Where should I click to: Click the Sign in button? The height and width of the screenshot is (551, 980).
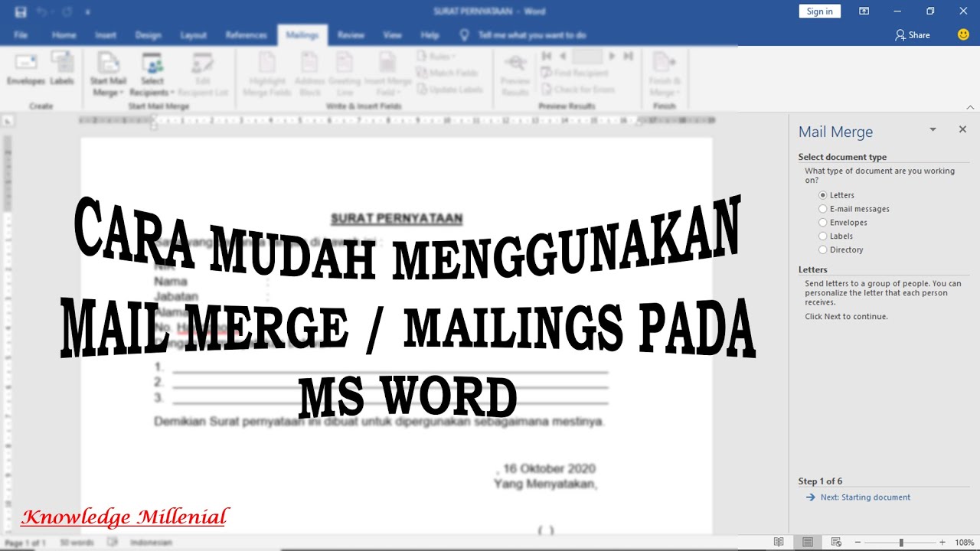(820, 11)
